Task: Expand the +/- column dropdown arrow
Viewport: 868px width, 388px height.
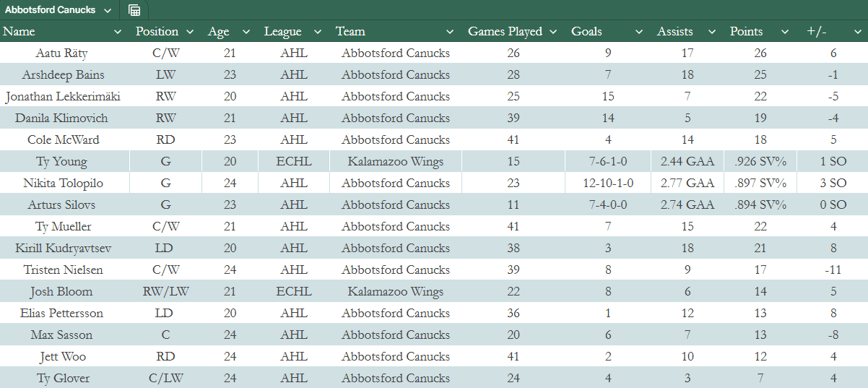Action: point(857,32)
